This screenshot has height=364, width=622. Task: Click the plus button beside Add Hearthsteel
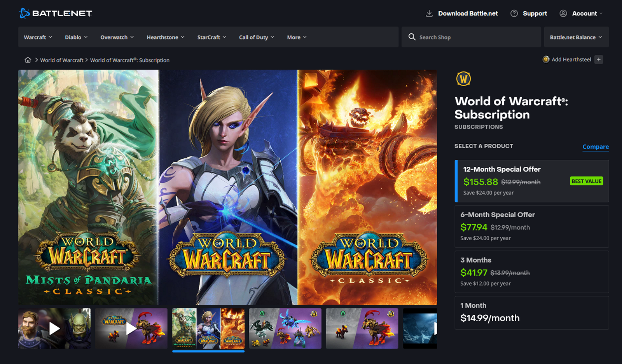click(x=599, y=59)
